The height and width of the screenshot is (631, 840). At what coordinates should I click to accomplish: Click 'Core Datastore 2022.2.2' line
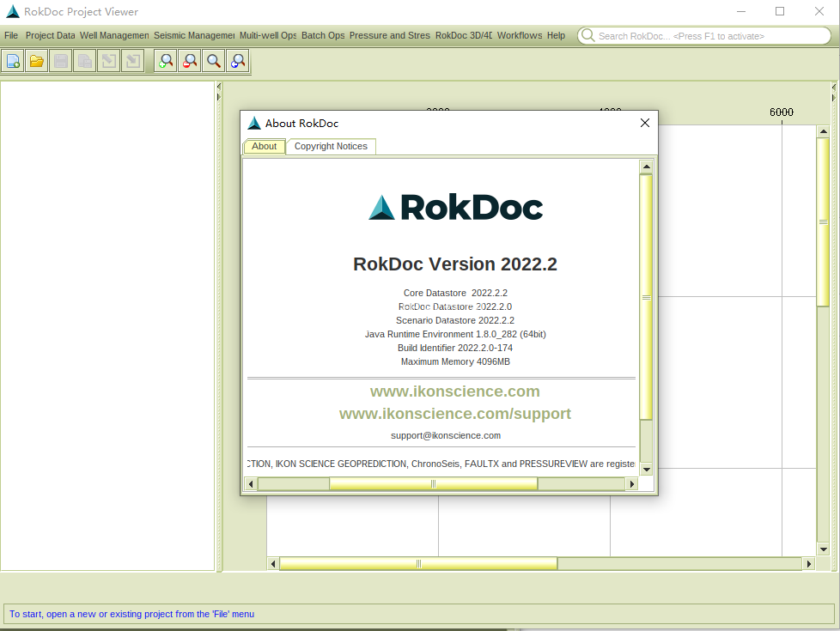tap(455, 293)
